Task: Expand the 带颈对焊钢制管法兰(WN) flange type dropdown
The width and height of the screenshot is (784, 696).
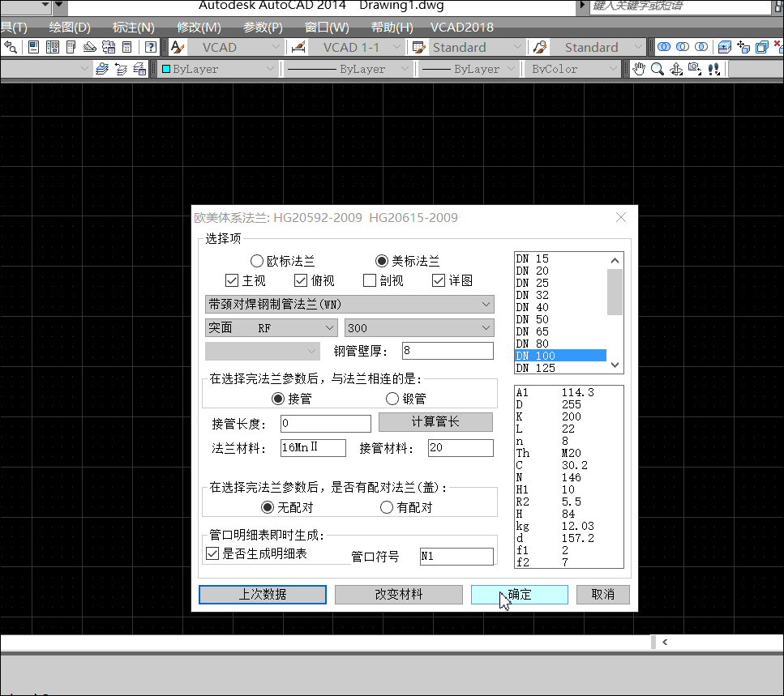Action: coord(349,305)
